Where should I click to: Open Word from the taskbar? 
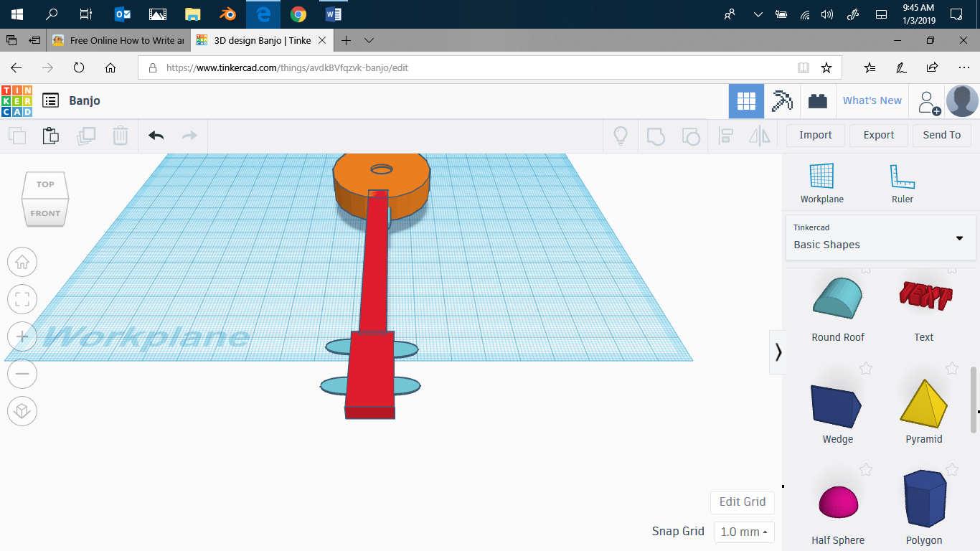point(334,14)
